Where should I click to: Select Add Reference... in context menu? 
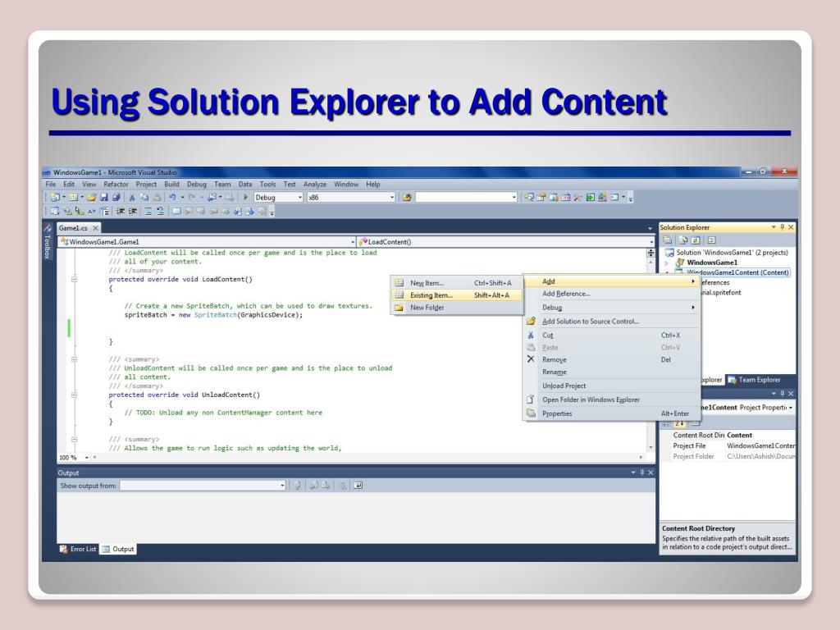pyautogui.click(x=612, y=294)
